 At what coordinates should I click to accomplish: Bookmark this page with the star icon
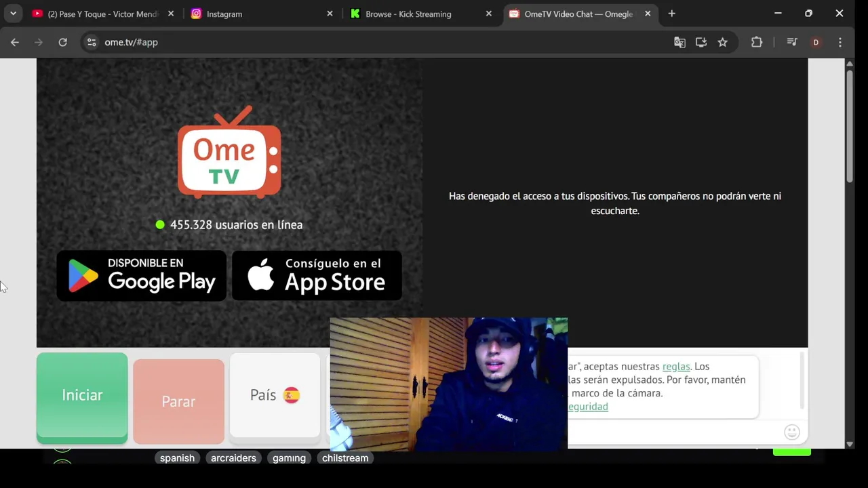click(x=723, y=42)
